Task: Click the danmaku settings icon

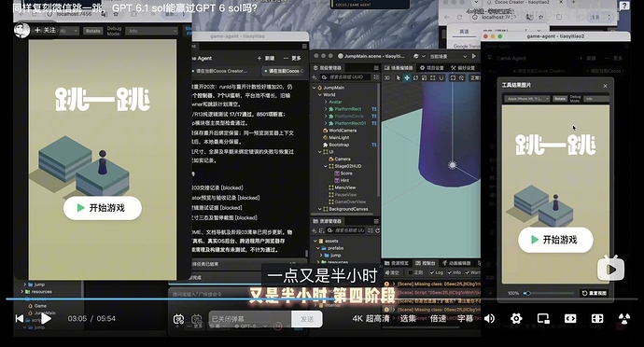Action: tap(197, 319)
